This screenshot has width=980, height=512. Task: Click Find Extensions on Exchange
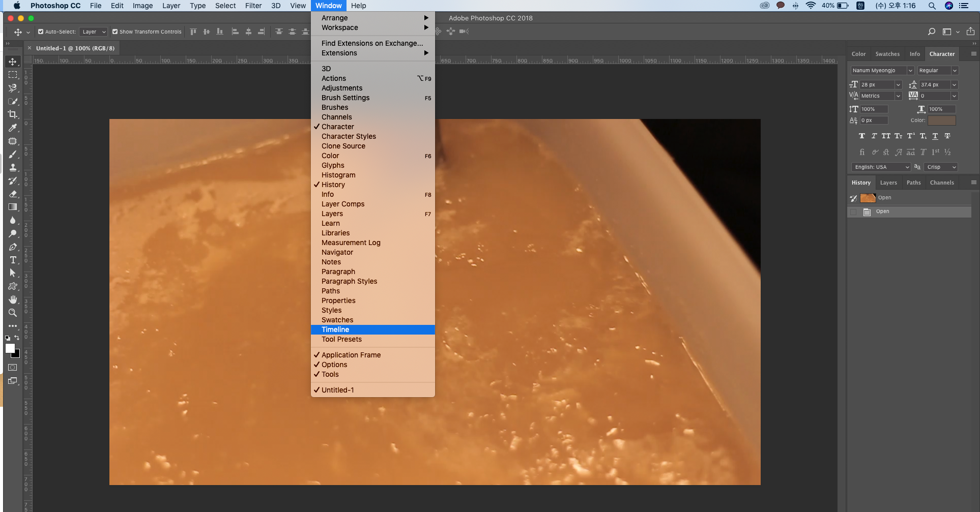[373, 43]
